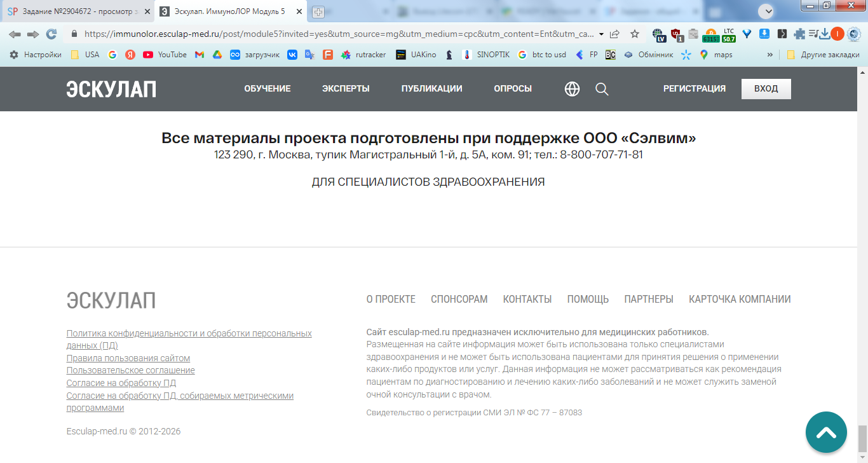Open the ОБУЧЕНИЕ menu

tap(268, 89)
